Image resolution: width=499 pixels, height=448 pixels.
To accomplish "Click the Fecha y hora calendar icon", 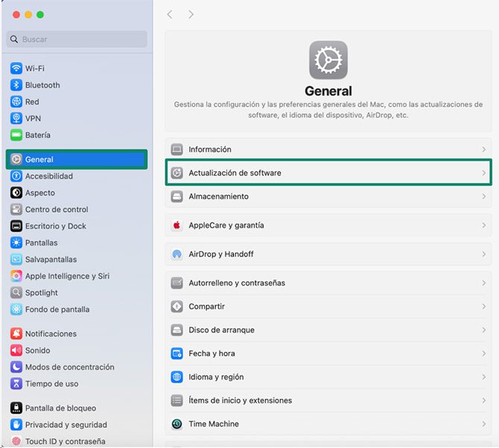I will (x=177, y=353).
